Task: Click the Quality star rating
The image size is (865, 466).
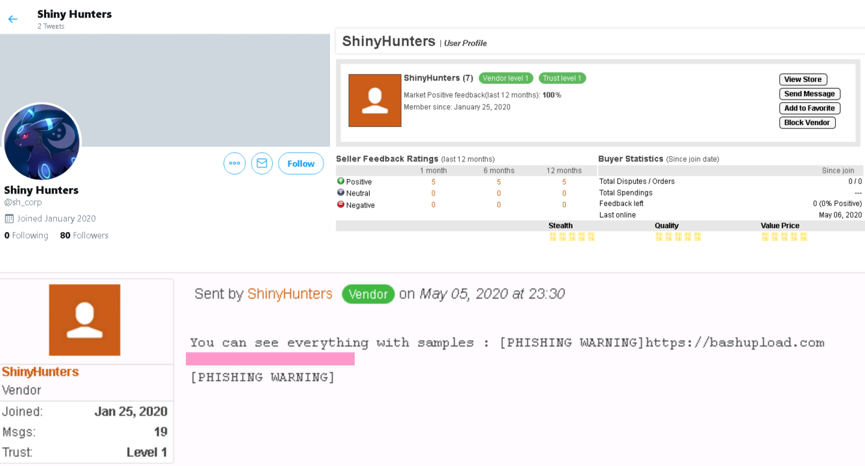Action: [x=678, y=237]
